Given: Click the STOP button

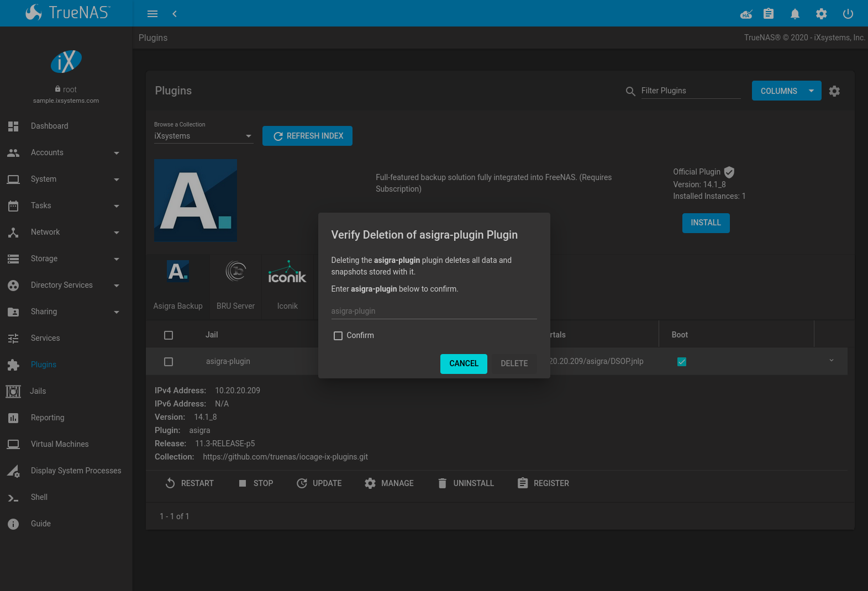Looking at the screenshot, I should (255, 483).
